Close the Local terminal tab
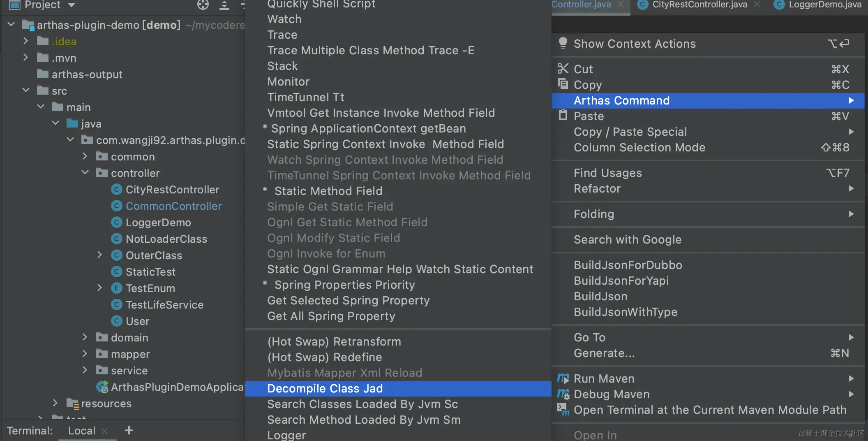This screenshot has height=441, width=868. 104,431
